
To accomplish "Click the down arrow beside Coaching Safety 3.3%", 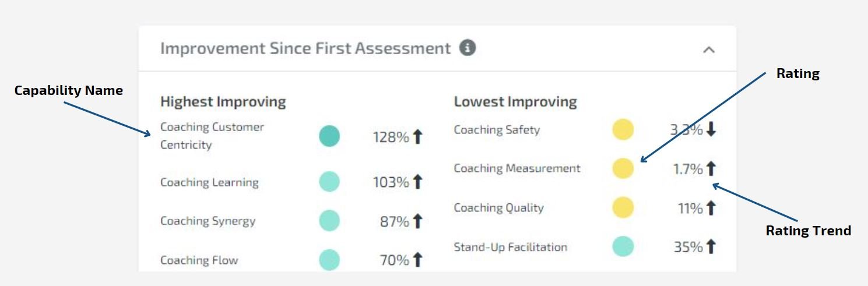I will [x=711, y=130].
